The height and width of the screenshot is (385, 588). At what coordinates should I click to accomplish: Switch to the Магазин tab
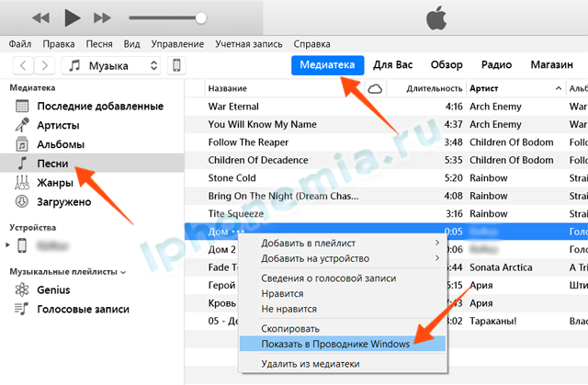pos(551,65)
